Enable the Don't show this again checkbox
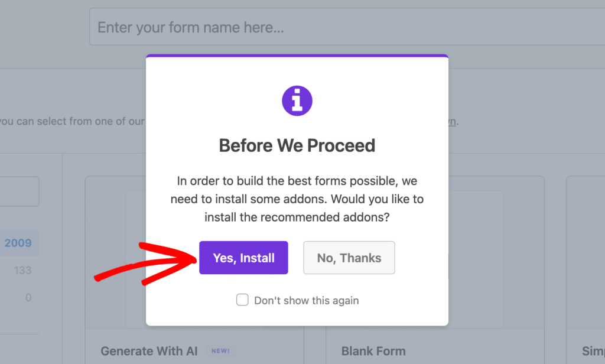The width and height of the screenshot is (605, 364). coord(242,300)
